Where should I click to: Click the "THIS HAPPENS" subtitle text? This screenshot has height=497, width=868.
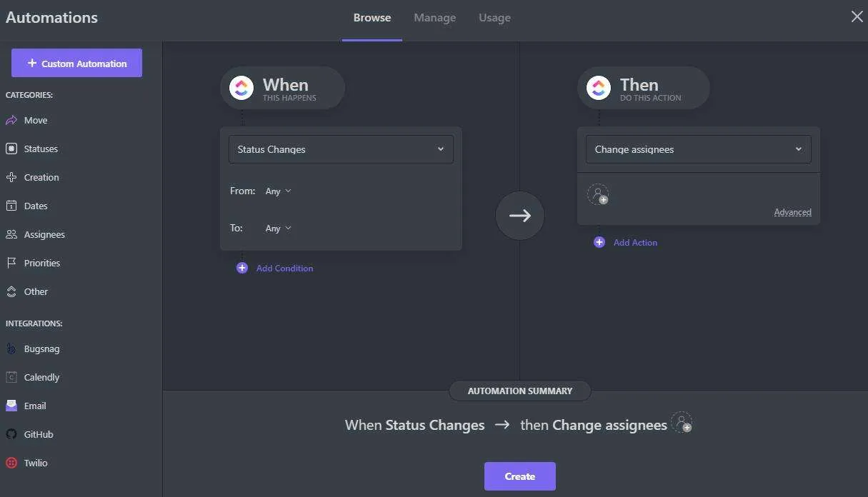[x=289, y=98]
